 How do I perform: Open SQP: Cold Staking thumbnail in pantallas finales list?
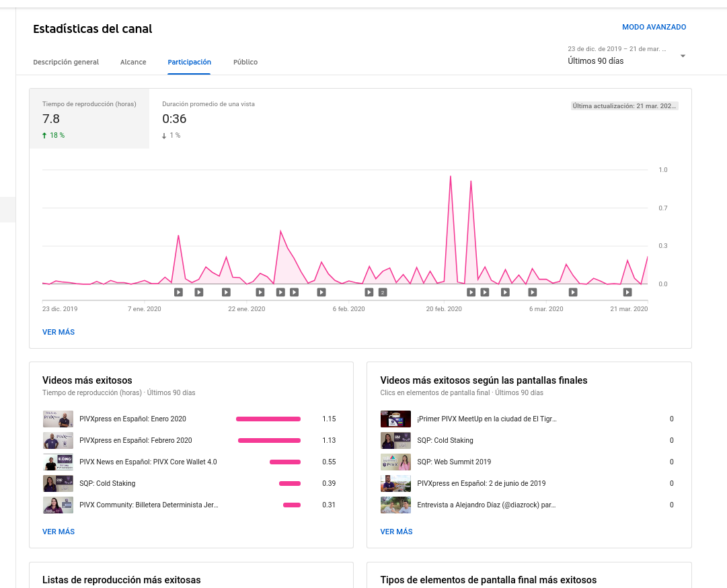(x=395, y=440)
